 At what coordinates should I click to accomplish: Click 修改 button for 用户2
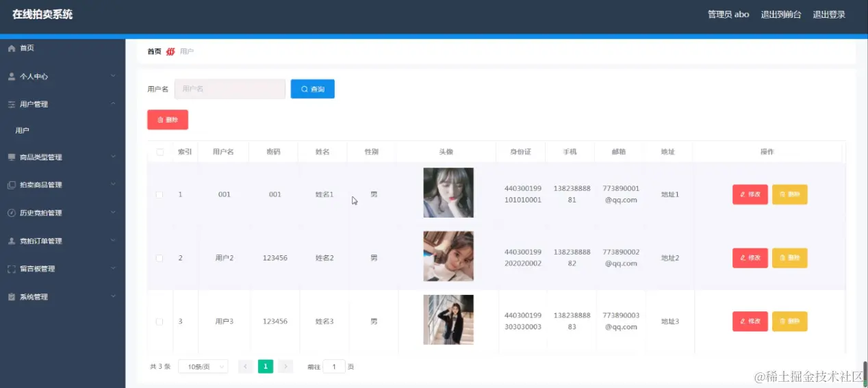click(x=750, y=258)
